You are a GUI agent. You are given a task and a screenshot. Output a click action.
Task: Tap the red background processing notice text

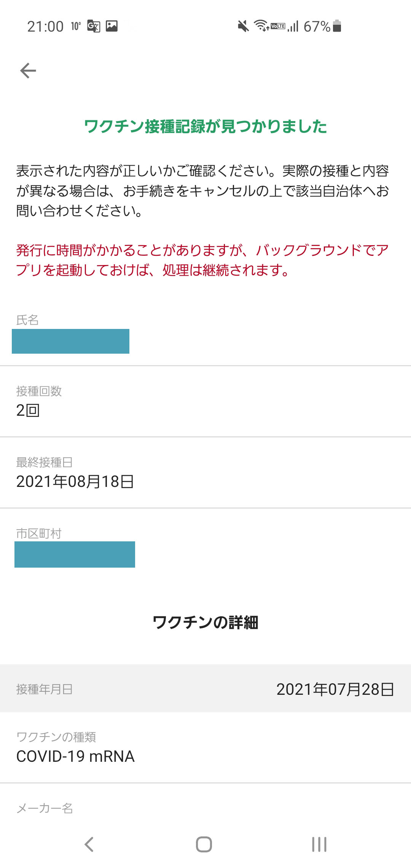click(x=202, y=260)
